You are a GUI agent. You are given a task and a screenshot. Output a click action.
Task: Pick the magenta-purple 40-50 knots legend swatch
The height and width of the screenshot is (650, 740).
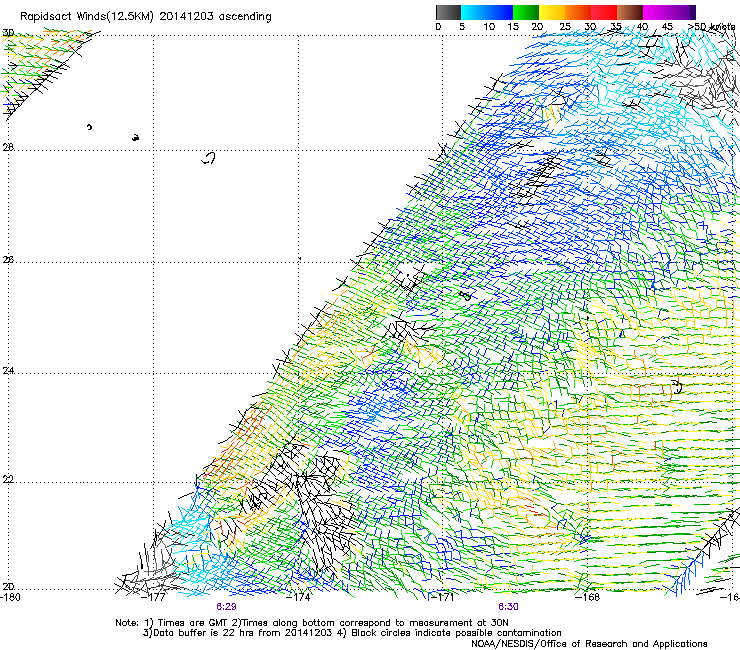tap(669, 12)
